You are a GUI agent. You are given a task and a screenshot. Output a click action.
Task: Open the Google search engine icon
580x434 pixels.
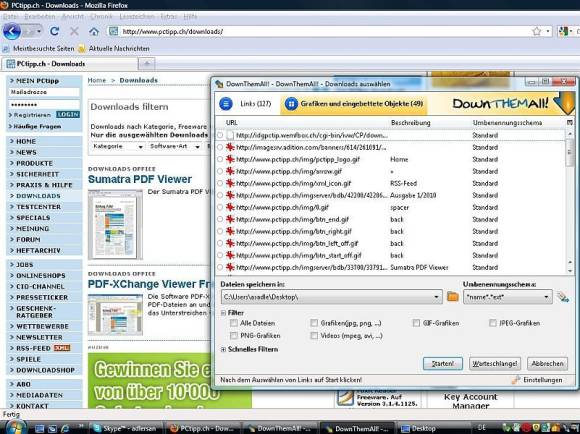[563, 31]
